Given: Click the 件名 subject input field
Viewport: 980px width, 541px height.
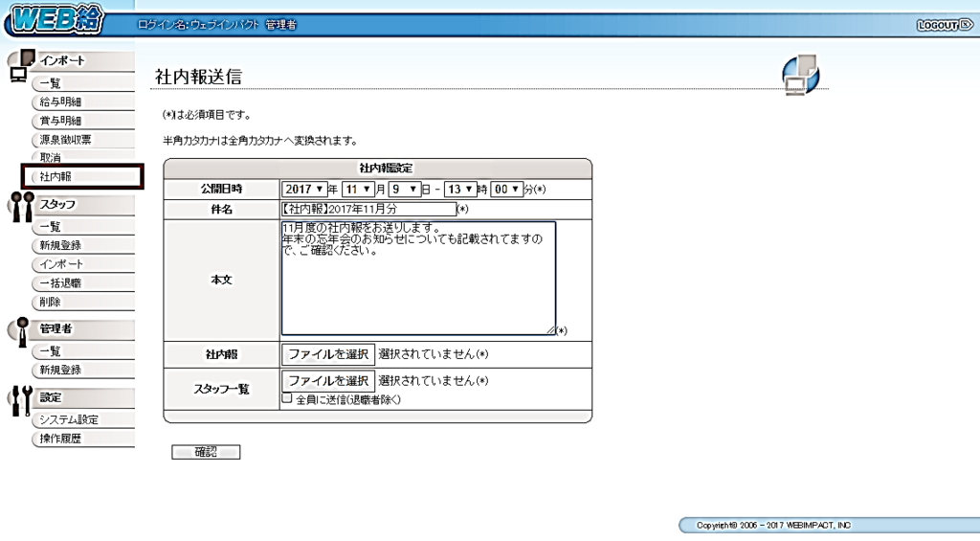Looking at the screenshot, I should (368, 209).
